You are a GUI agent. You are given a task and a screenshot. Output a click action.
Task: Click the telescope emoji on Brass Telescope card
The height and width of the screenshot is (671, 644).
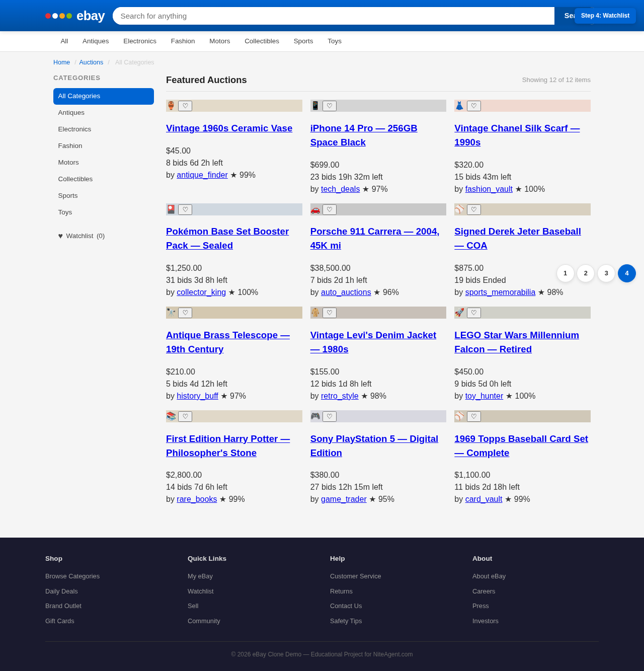coord(171,313)
